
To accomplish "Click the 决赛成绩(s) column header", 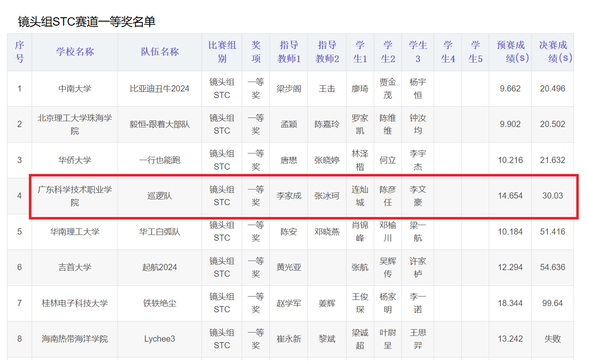I will [553, 52].
